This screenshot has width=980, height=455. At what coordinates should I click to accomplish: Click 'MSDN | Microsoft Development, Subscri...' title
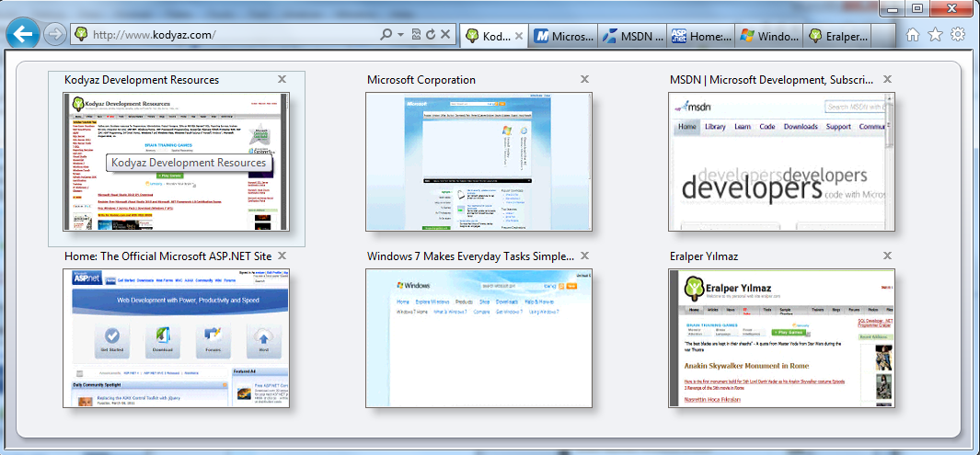[x=772, y=80]
